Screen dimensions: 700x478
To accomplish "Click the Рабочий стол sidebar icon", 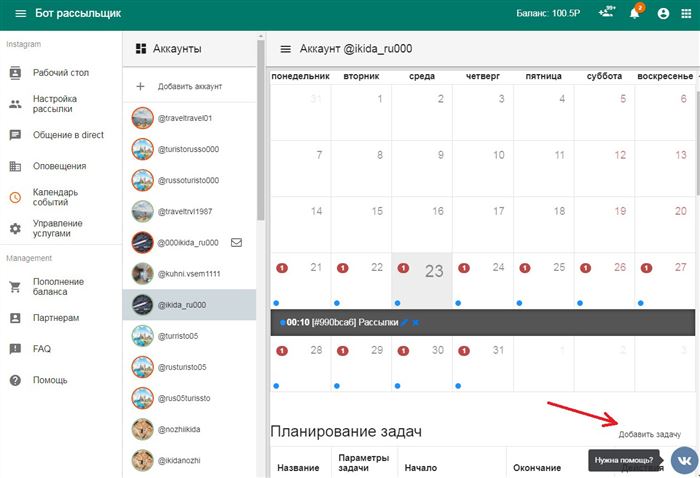I will point(15,73).
